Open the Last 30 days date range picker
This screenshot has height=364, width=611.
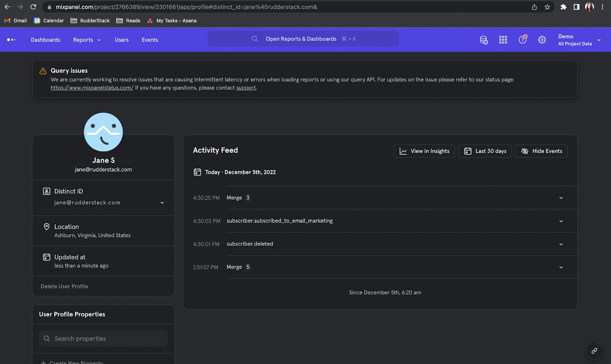485,151
